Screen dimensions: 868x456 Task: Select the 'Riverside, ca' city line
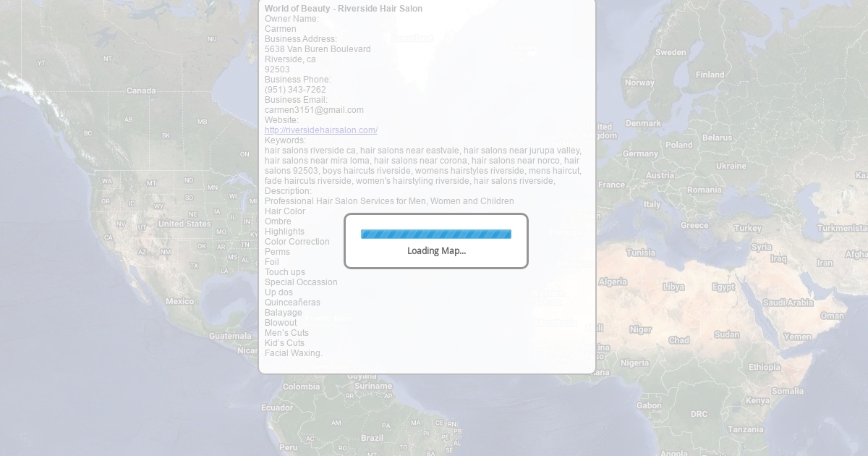click(290, 59)
